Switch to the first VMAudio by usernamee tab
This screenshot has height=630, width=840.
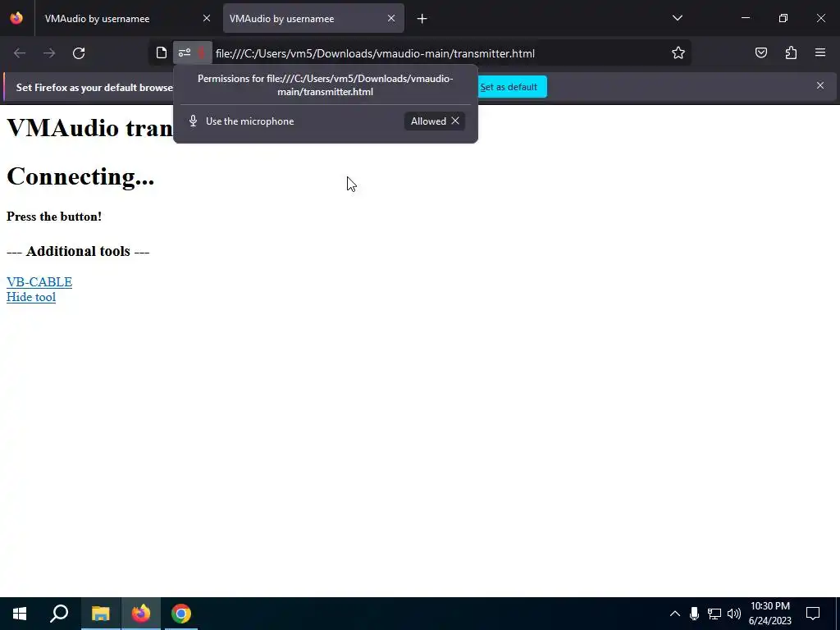pos(126,18)
